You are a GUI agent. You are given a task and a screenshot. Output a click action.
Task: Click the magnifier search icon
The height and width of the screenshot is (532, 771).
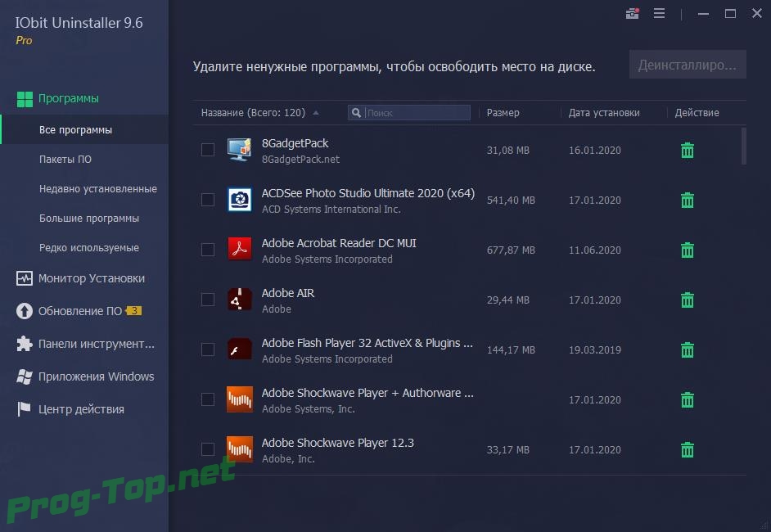tap(357, 113)
